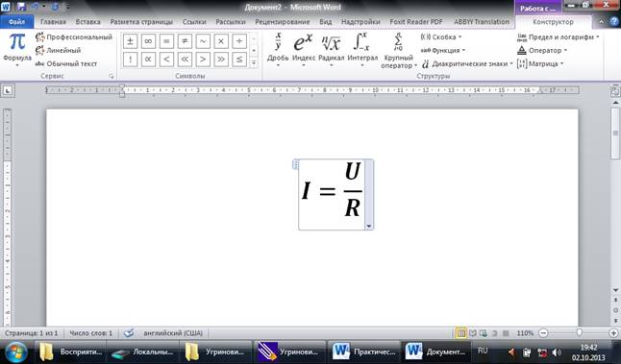This screenshot has width=621, height=364.
Task: Switch to the Вставка tab
Action: 87,22
